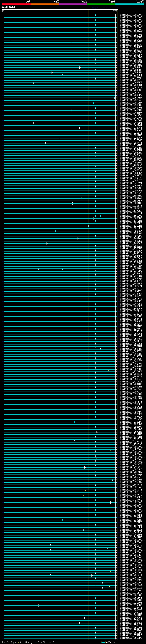Click the =50char. scale legend
The image size is (146, 644).
tap(109, 642)
